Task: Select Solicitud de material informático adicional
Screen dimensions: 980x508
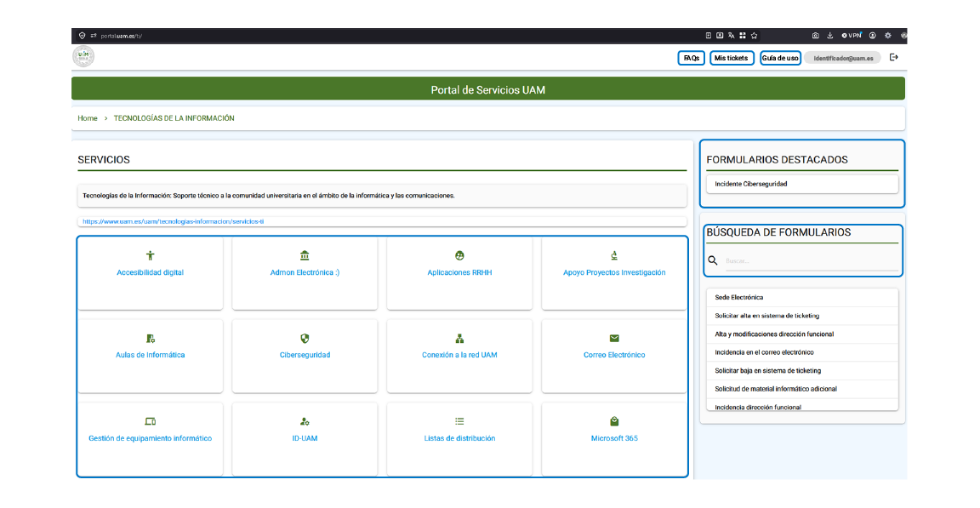Action: point(802,389)
